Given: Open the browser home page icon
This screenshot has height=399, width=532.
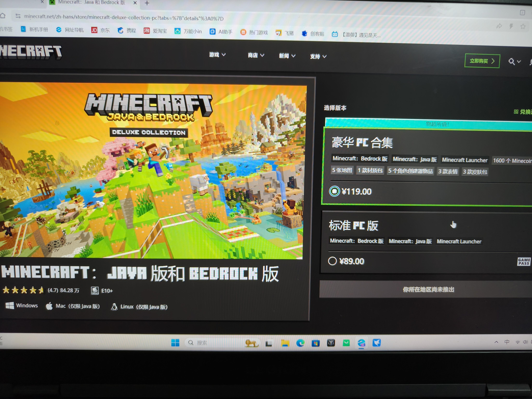Looking at the screenshot, I should coord(3,16).
